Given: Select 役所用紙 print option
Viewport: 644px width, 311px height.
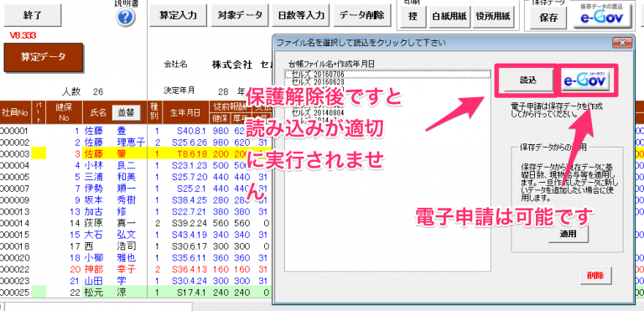Looking at the screenshot, I should coord(493,17).
